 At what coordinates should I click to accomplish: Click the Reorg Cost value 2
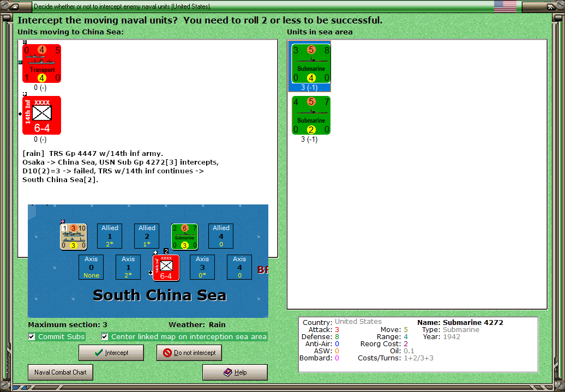tap(406, 343)
